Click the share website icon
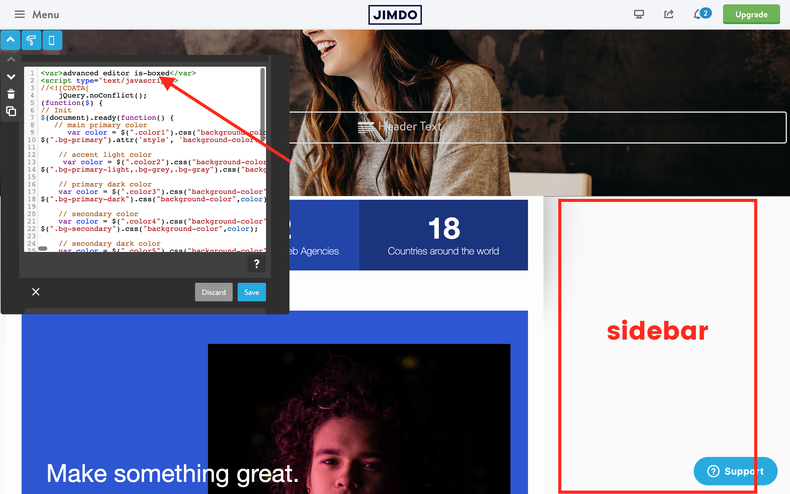The image size is (790, 494). click(x=669, y=14)
